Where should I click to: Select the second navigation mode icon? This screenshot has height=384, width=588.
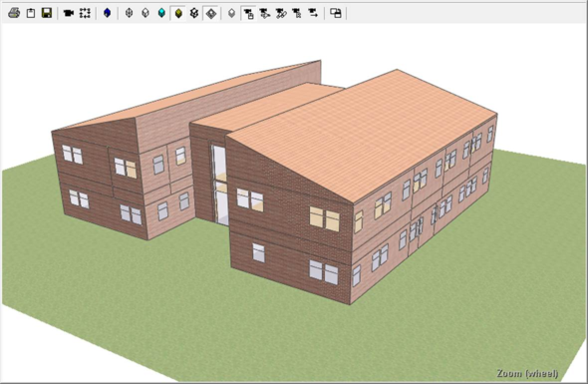pos(265,14)
